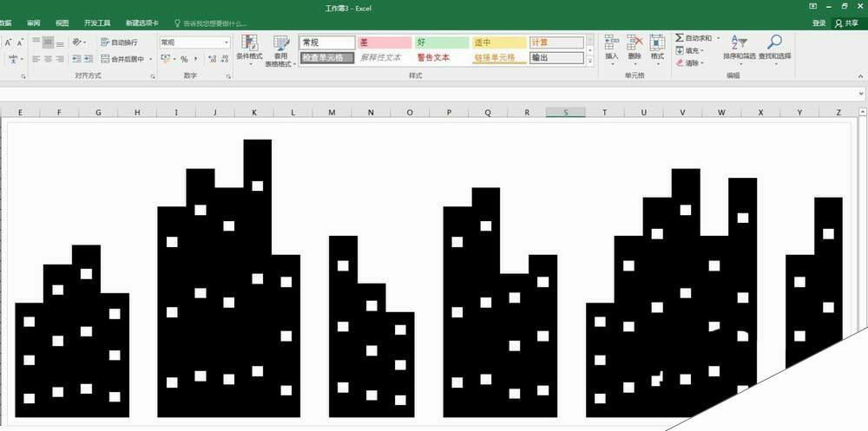Apply the percent style format
This screenshot has width=868, height=431.
click(184, 59)
